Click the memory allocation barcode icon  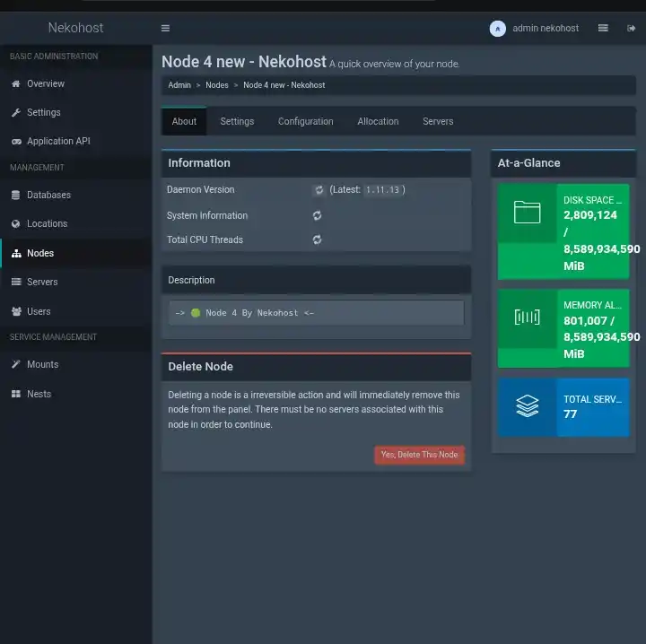527,317
